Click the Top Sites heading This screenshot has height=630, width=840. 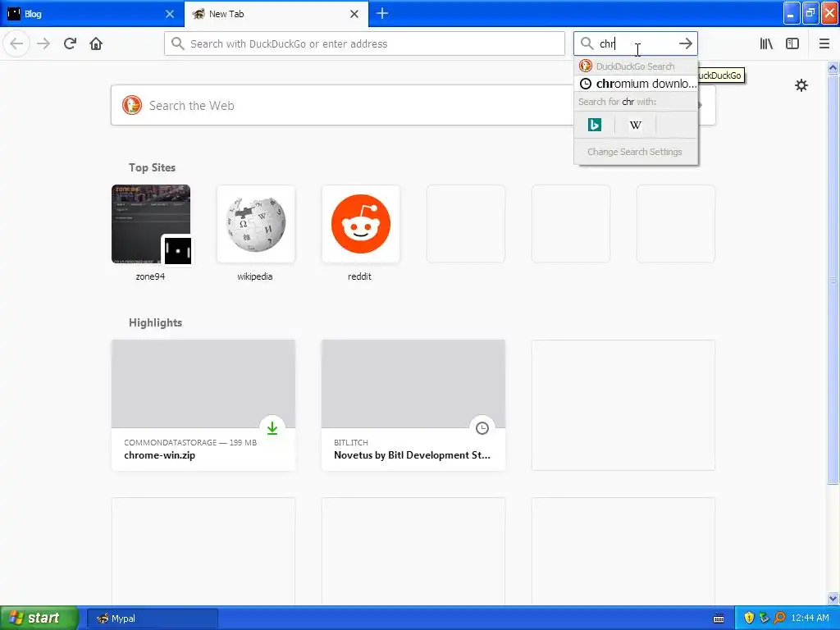click(x=152, y=167)
